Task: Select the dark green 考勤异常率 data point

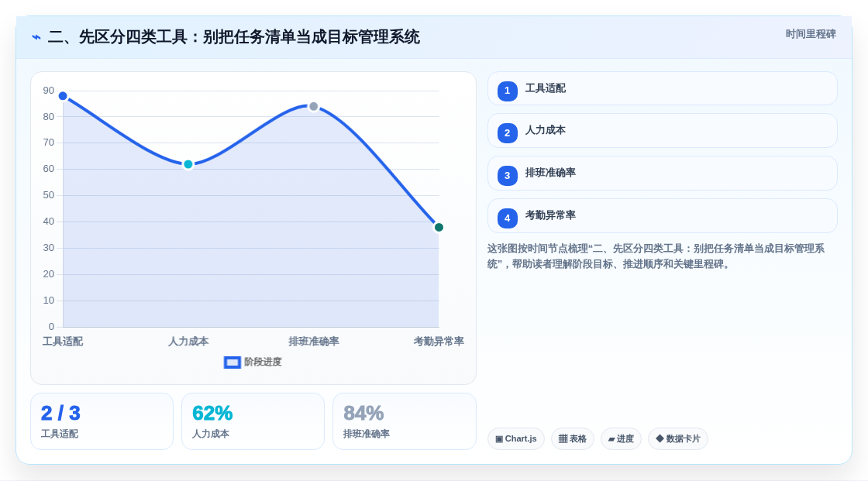Action: [439, 228]
